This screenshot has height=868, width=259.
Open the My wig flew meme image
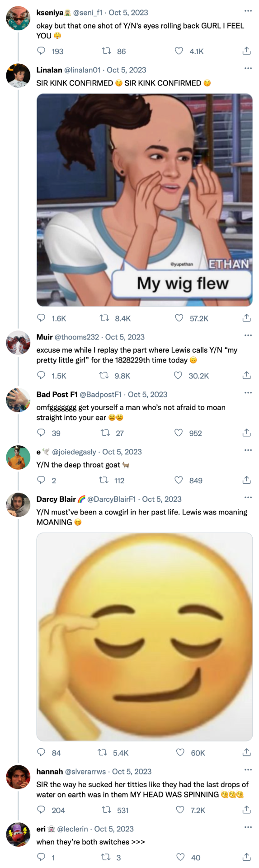coord(145,200)
